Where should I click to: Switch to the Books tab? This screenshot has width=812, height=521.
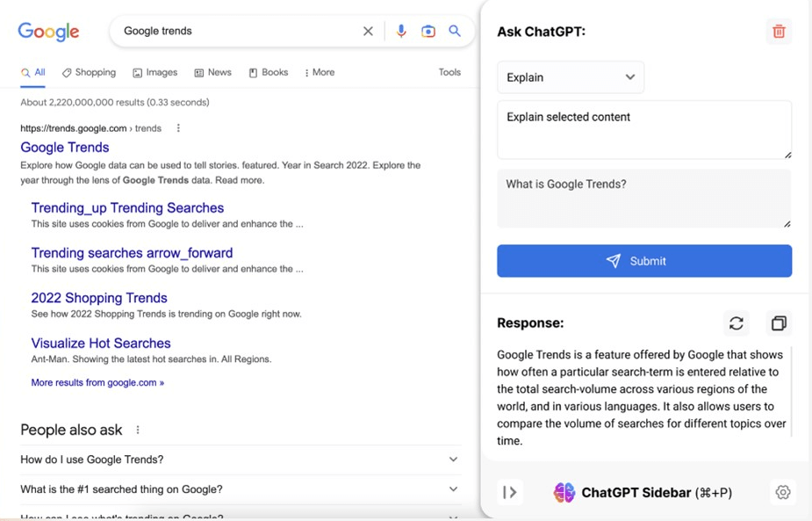(269, 73)
